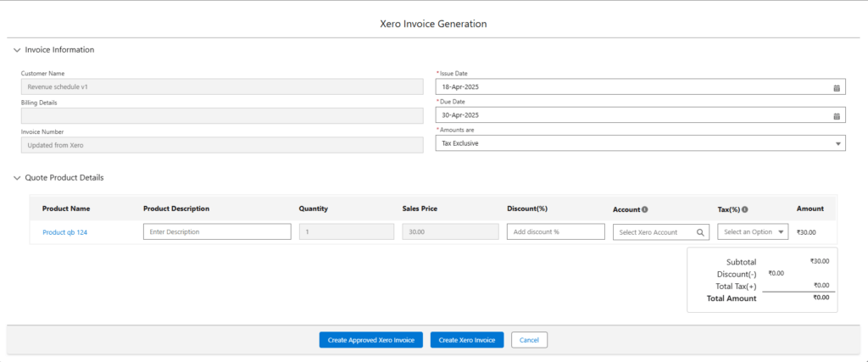Image resolution: width=868 pixels, height=362 pixels.
Task: Click the Tax(%) column info icon
Action: click(744, 209)
